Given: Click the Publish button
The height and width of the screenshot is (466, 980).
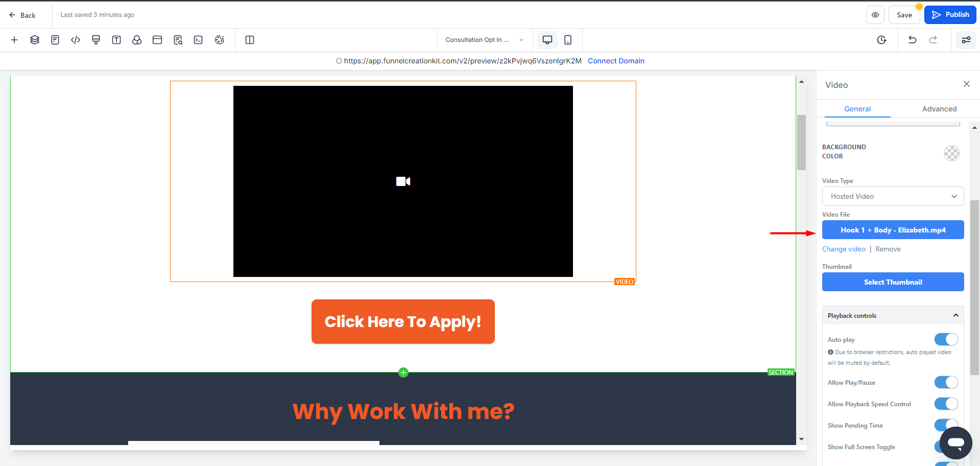Looking at the screenshot, I should [x=950, y=15].
